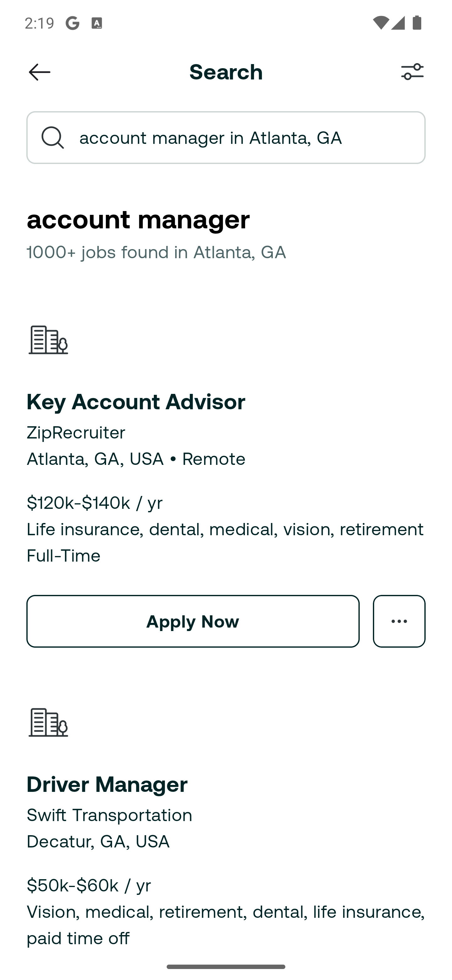Focus the account manager in Atlanta search field

[x=226, y=138]
